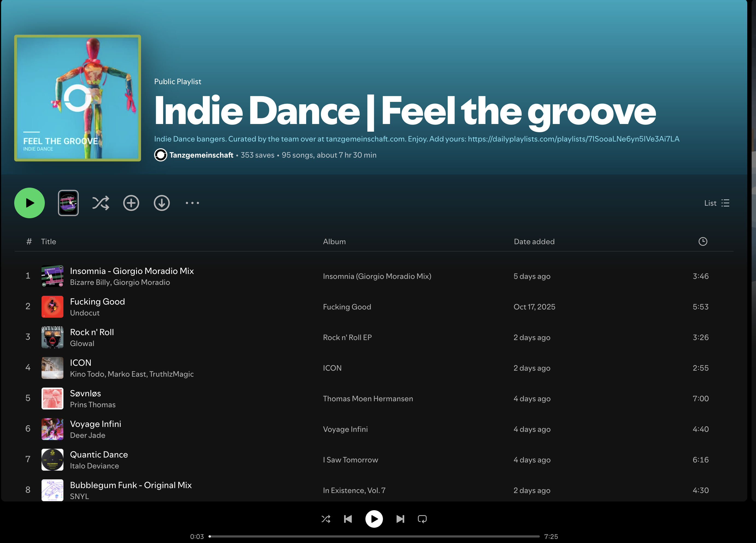This screenshot has height=543, width=756.
Task: Click the Fucking Good red cover art
Action: 52,307
